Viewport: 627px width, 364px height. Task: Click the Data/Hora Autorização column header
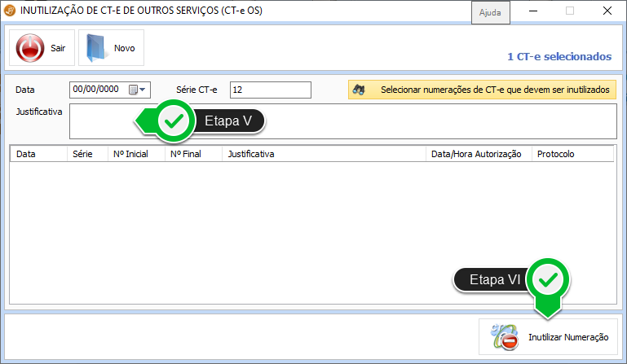click(477, 154)
